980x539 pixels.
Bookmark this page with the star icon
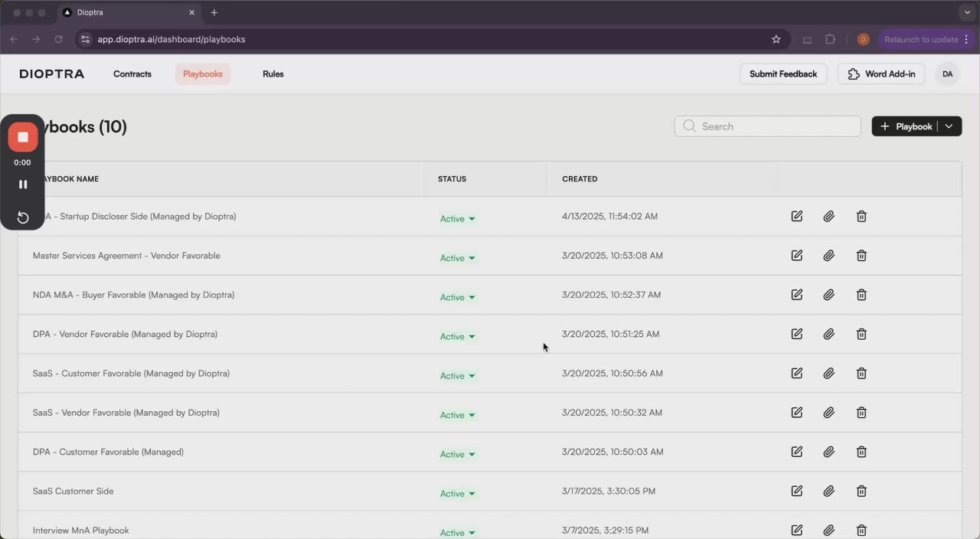click(776, 39)
